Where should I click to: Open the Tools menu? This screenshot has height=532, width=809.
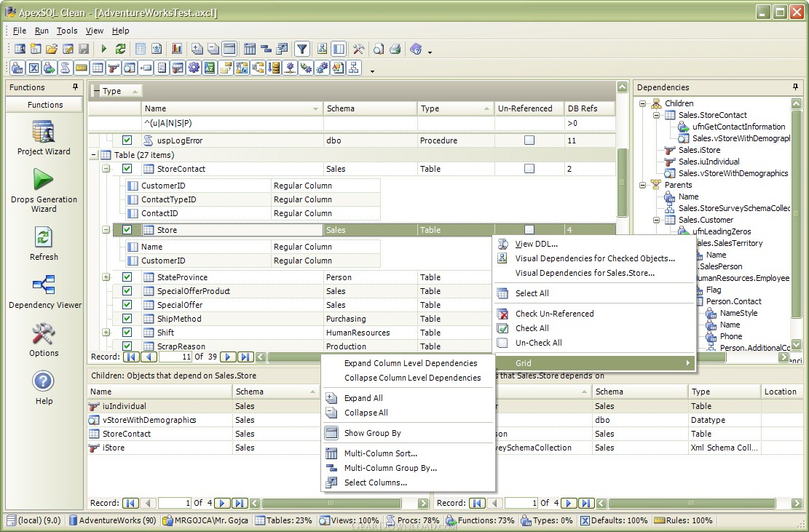[67, 31]
